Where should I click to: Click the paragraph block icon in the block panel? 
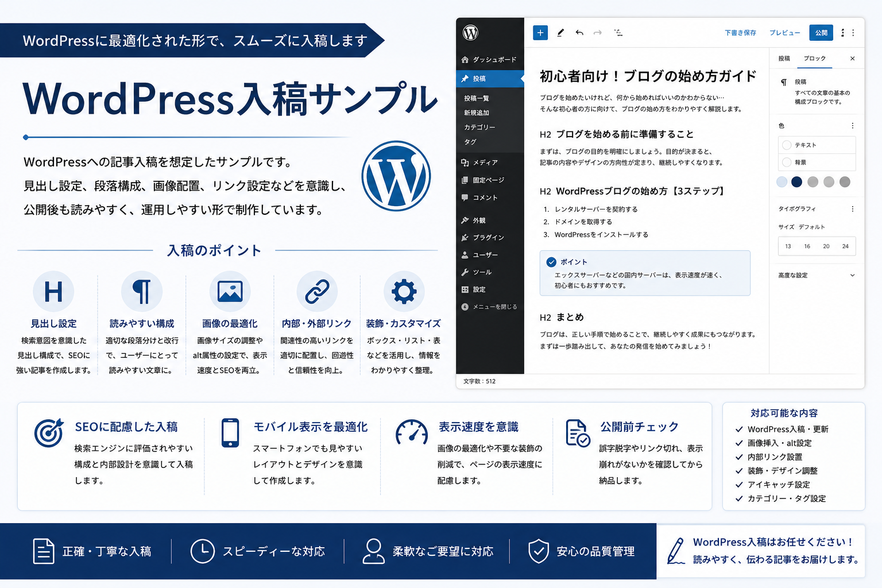784,83
